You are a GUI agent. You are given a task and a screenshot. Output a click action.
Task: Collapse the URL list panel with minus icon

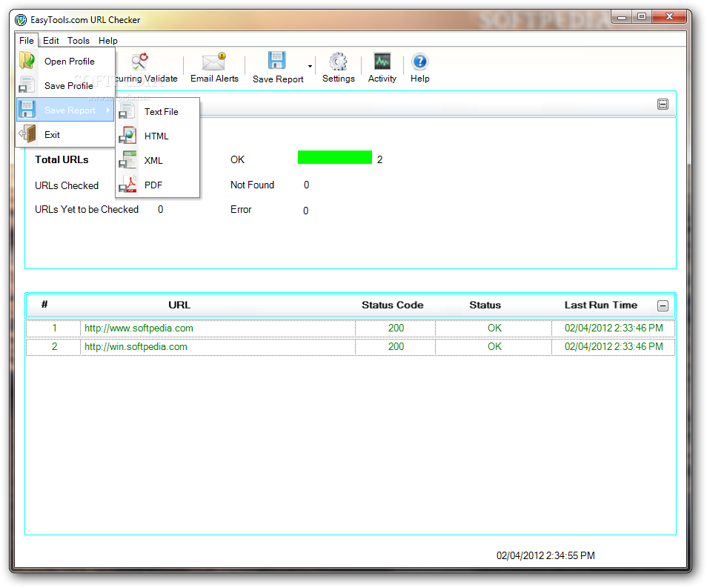click(x=663, y=306)
